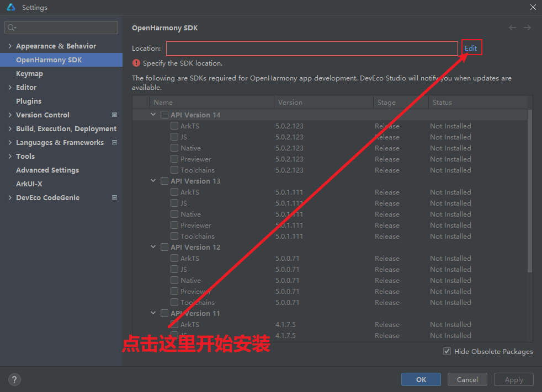Check Toolchains 5.0.2.123 checkbox
The width and height of the screenshot is (542, 392).
click(x=174, y=170)
